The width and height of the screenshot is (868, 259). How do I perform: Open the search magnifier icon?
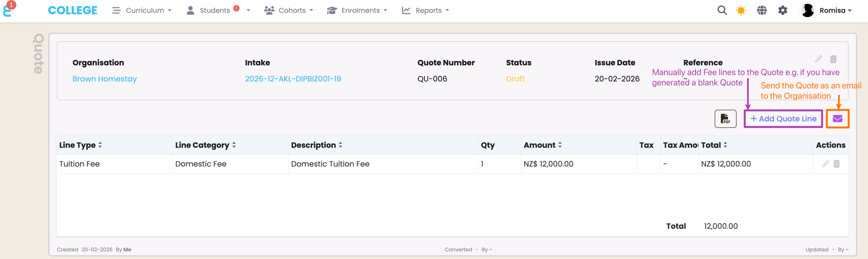(722, 11)
